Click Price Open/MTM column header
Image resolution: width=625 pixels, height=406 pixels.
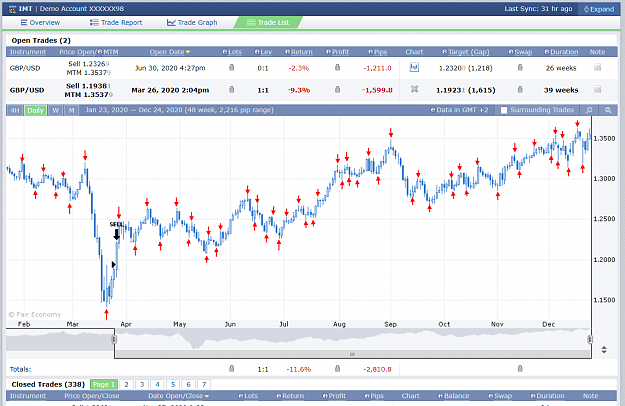[88, 52]
